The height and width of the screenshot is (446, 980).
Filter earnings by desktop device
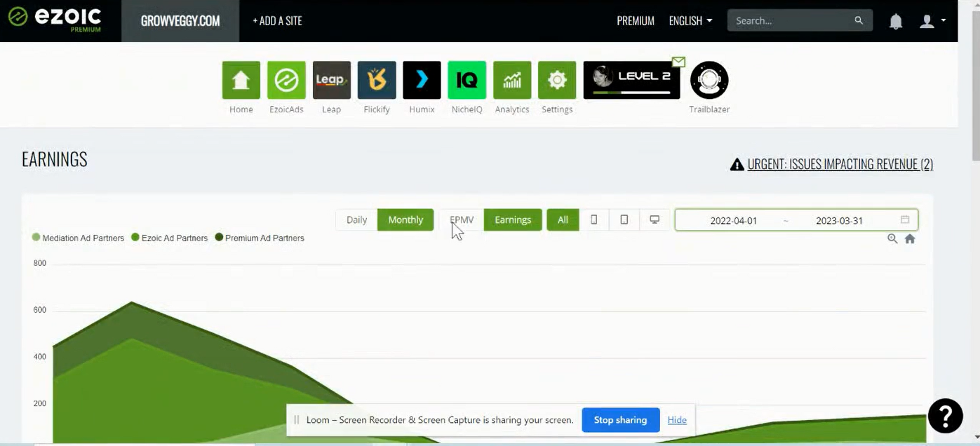click(x=655, y=219)
